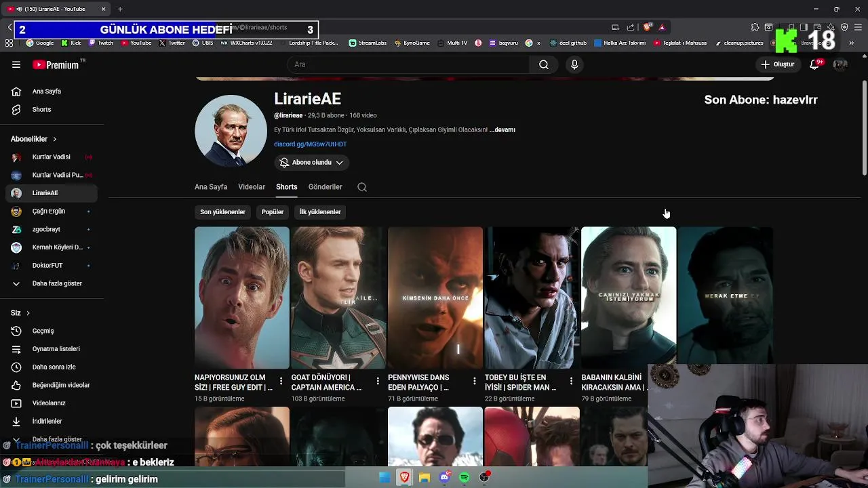The image size is (868, 488).
Task: Open the Kurtlar Vadisi Pu... subscription
Action: (52, 175)
